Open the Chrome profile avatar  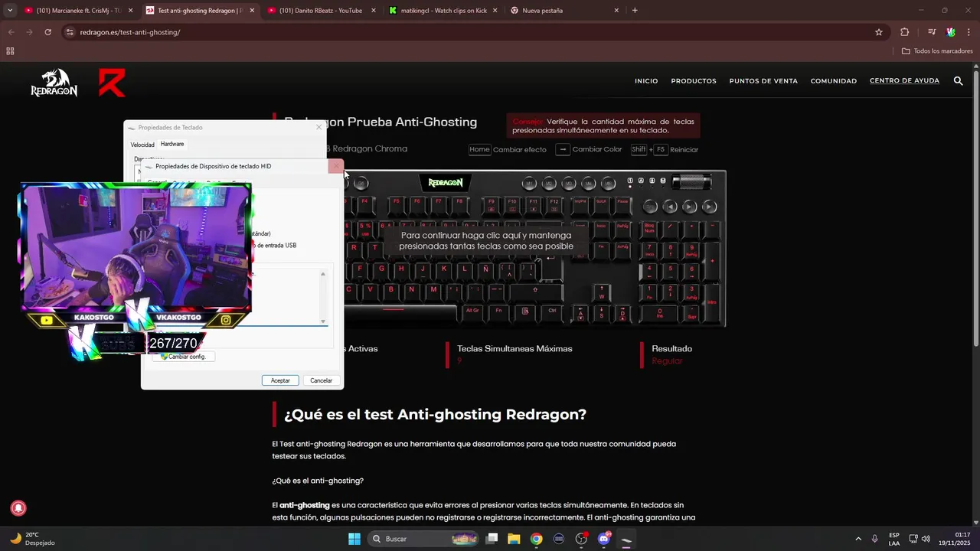click(x=951, y=32)
